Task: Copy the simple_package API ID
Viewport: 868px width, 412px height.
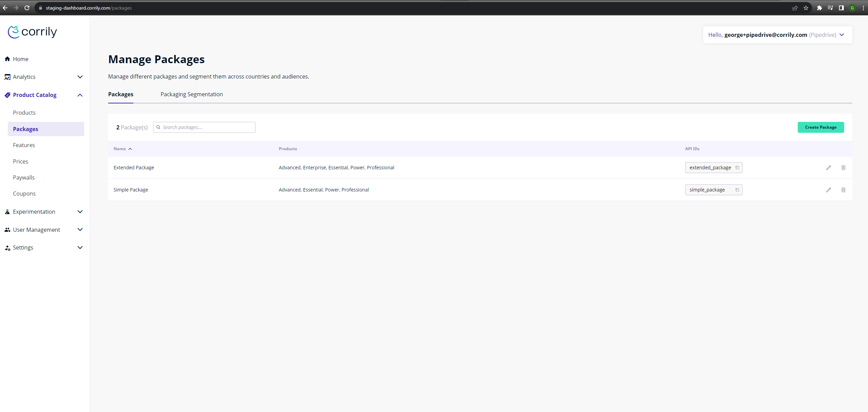Action: point(737,190)
